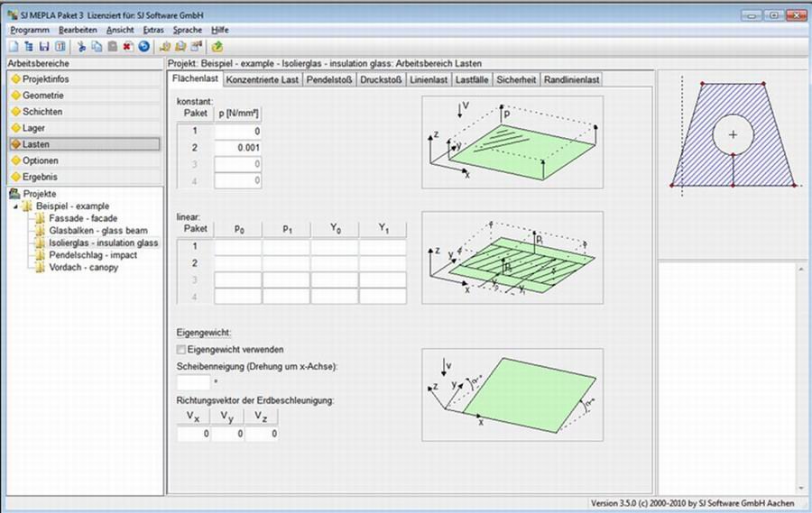The image size is (812, 513).
Task: Click the Vx gravity vector field
Action: pos(193,434)
